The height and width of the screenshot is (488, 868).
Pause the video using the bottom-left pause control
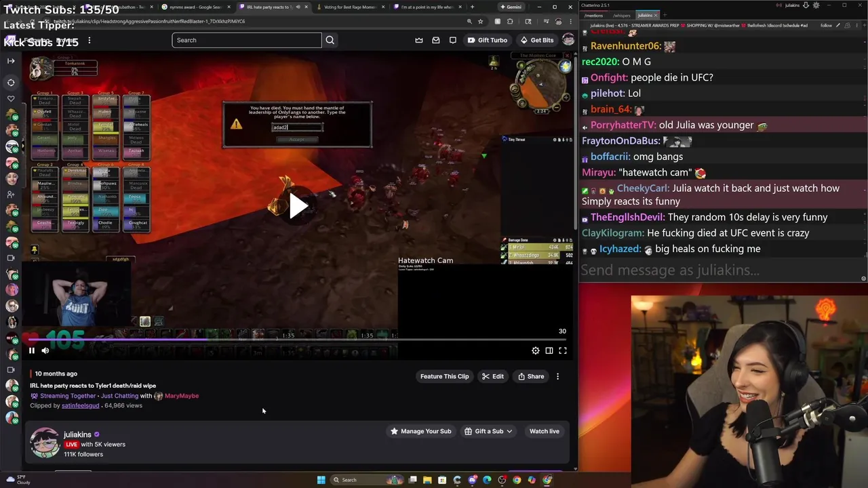[32, 350]
